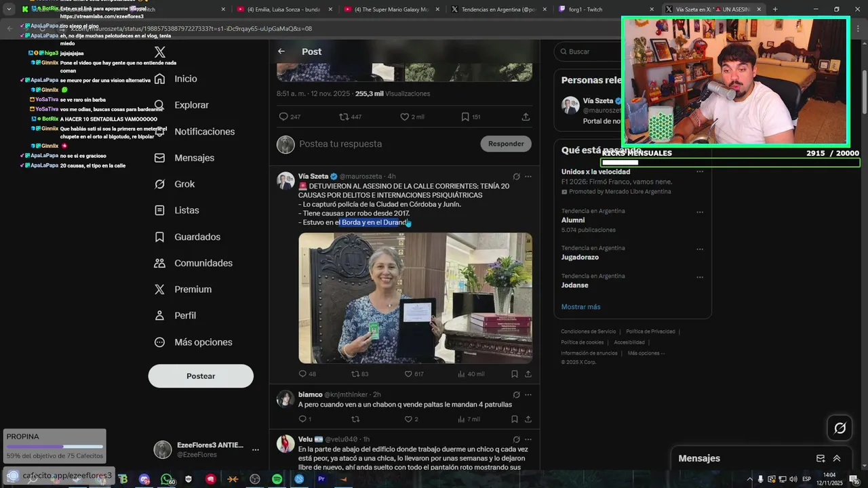The height and width of the screenshot is (488, 868).
Task: Open more options on biamco's comment
Action: [528, 394]
